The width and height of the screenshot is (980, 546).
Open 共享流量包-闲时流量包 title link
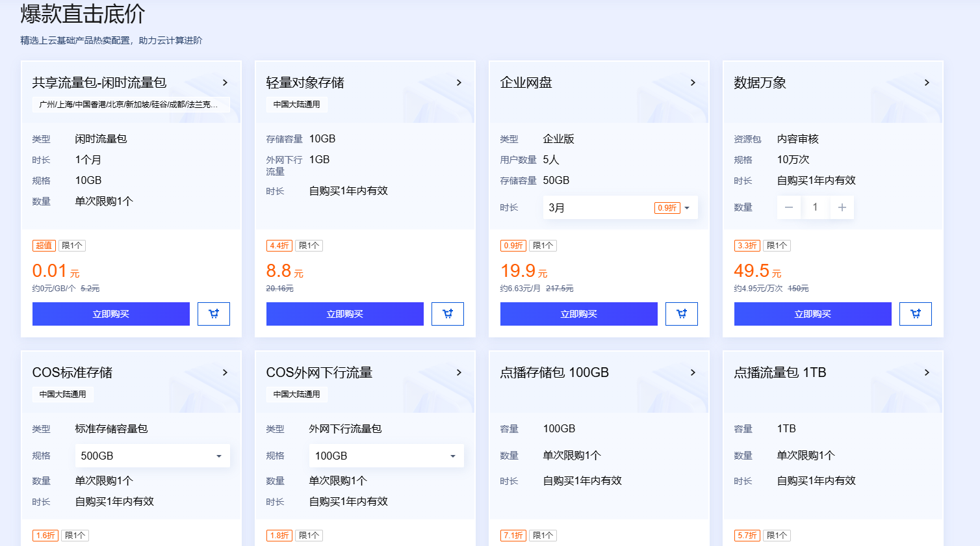tap(99, 83)
